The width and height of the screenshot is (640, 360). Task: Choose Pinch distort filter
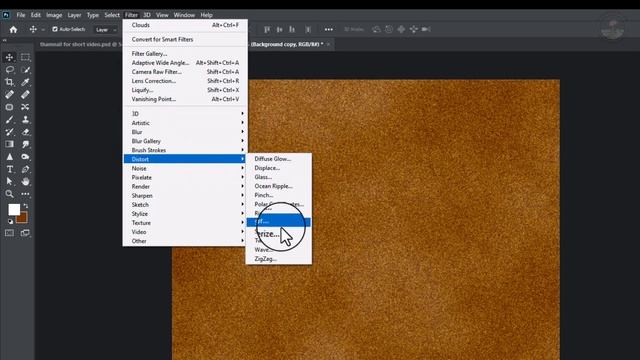pos(279,195)
